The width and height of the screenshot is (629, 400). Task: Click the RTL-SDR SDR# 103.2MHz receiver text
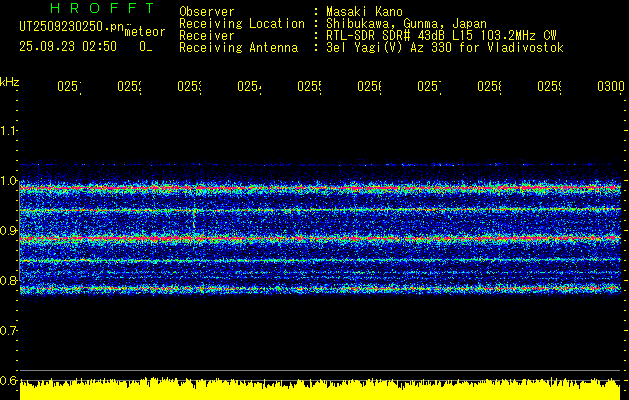pos(441,36)
